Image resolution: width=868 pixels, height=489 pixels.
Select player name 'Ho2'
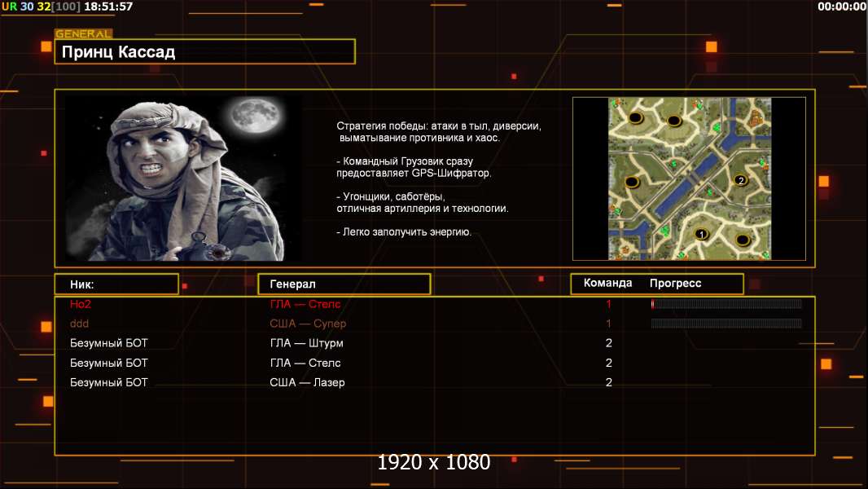pos(81,304)
